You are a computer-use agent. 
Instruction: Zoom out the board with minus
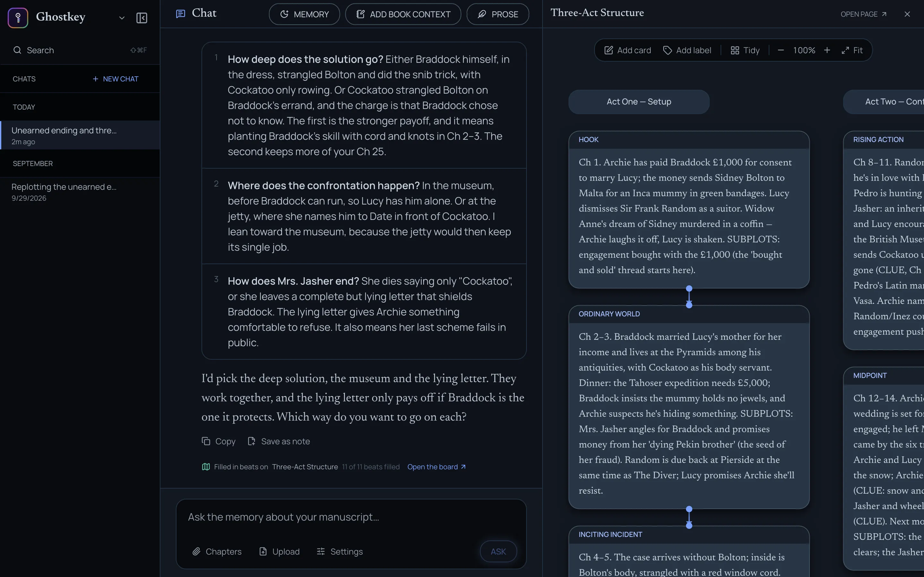pos(781,50)
